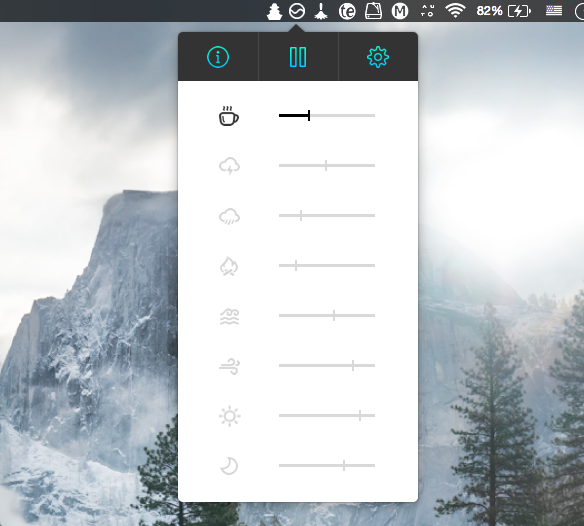This screenshot has height=526, width=584.
Task: Turn on the campfire sound icon
Action: pos(229,266)
